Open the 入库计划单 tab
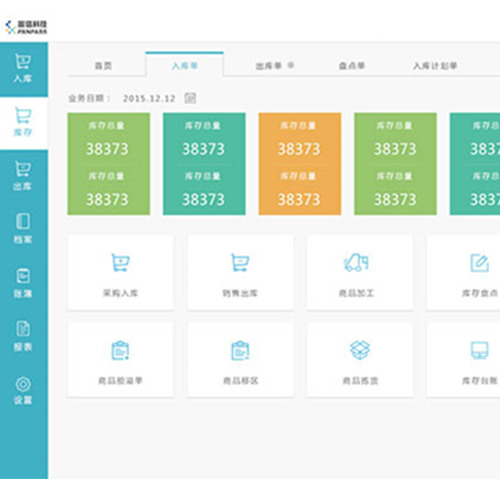Screen dimensions: 500x500 point(435,66)
